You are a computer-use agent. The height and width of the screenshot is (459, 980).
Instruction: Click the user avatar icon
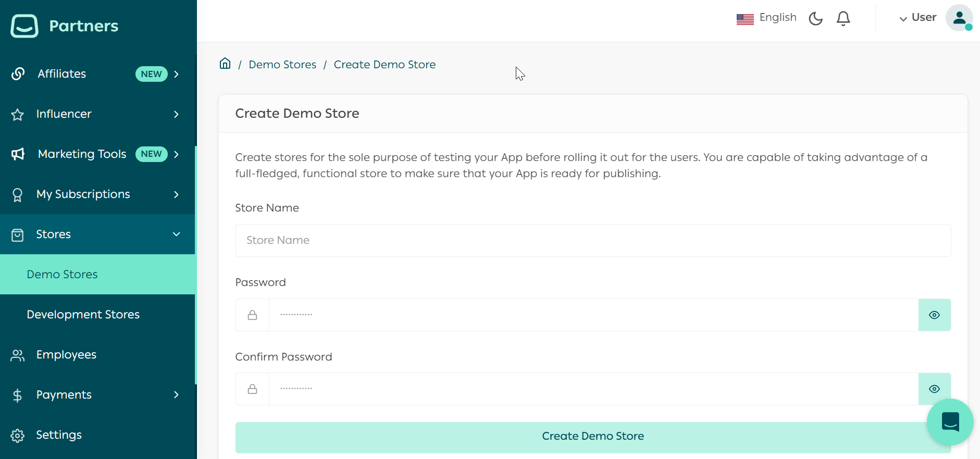[959, 18]
